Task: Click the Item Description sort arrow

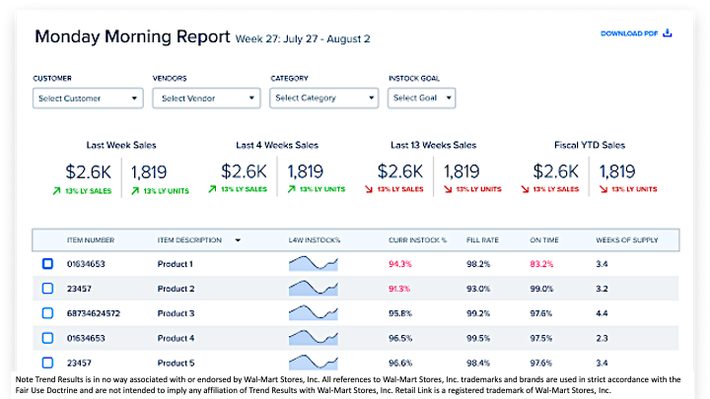Action: (x=238, y=240)
